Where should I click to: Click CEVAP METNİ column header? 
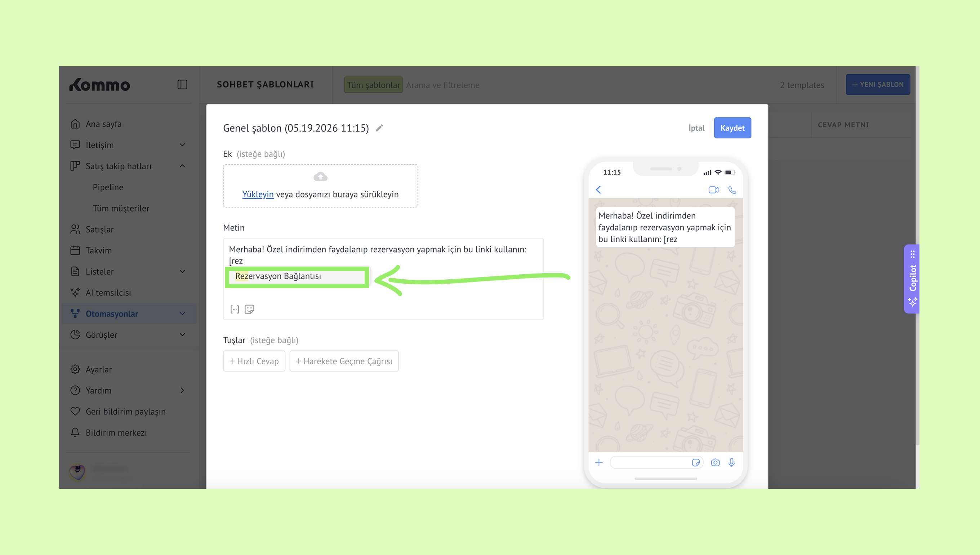tap(843, 125)
